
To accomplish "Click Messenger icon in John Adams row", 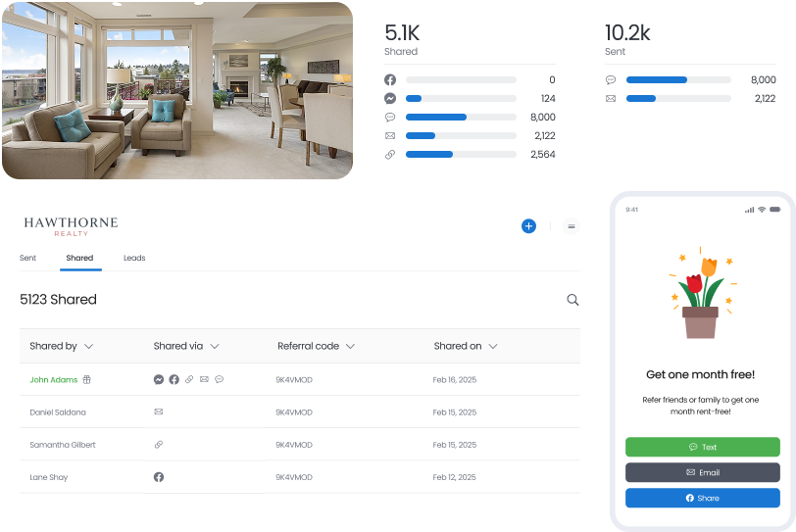I will [159, 379].
